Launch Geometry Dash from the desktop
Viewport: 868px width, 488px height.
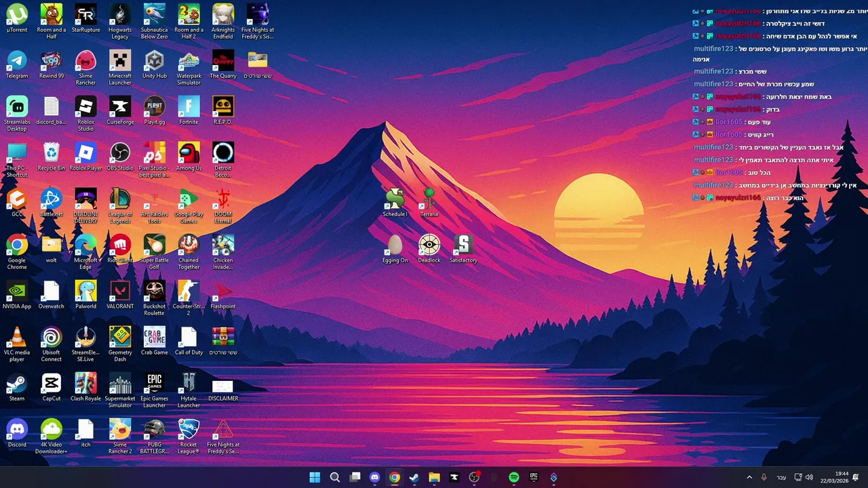click(x=120, y=344)
